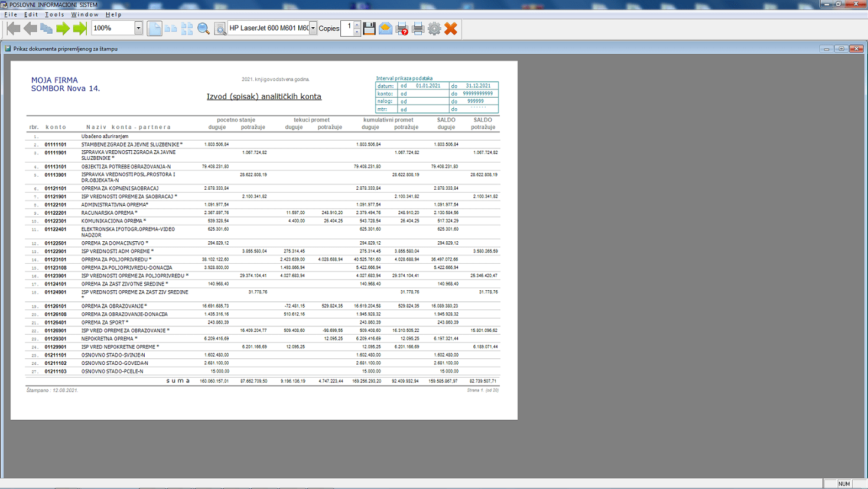Click the '2021. knjigovodstvena godina' heading
The height and width of the screenshot is (489, 868).
coord(275,79)
